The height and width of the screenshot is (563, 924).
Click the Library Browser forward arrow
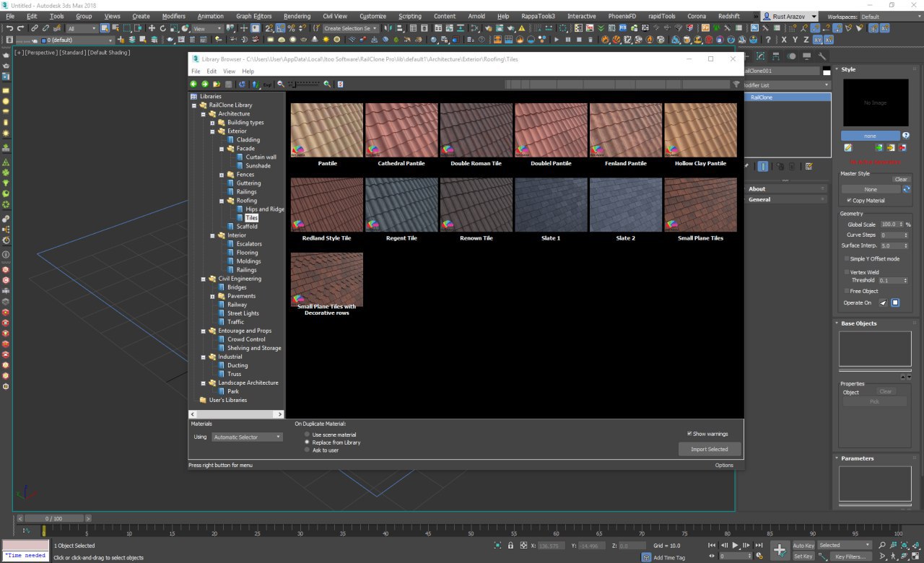pyautogui.click(x=205, y=84)
